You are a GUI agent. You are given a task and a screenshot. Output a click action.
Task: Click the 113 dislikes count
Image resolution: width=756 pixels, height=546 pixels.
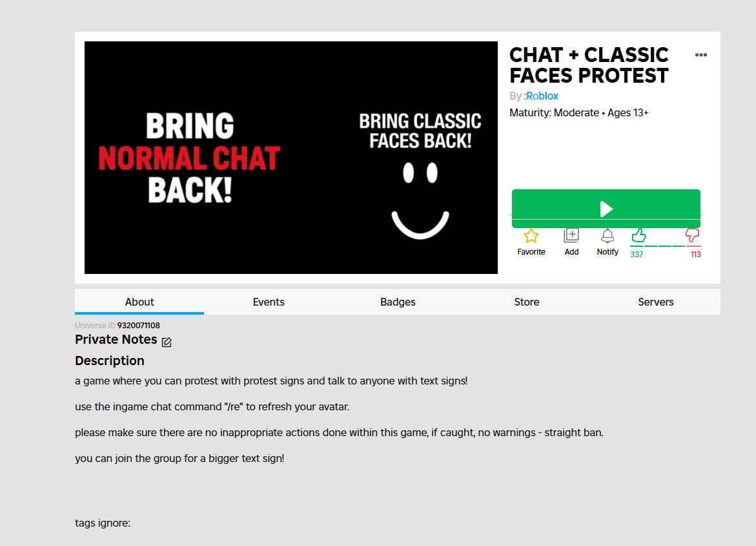pyautogui.click(x=695, y=255)
